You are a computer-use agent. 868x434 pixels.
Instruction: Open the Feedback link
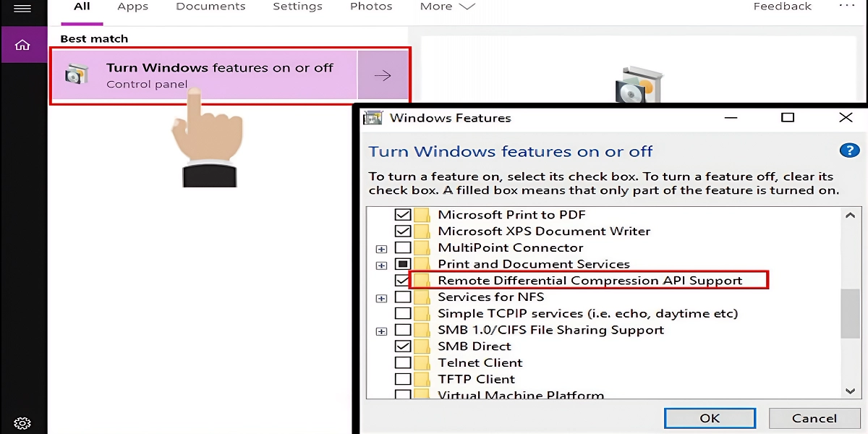(782, 7)
